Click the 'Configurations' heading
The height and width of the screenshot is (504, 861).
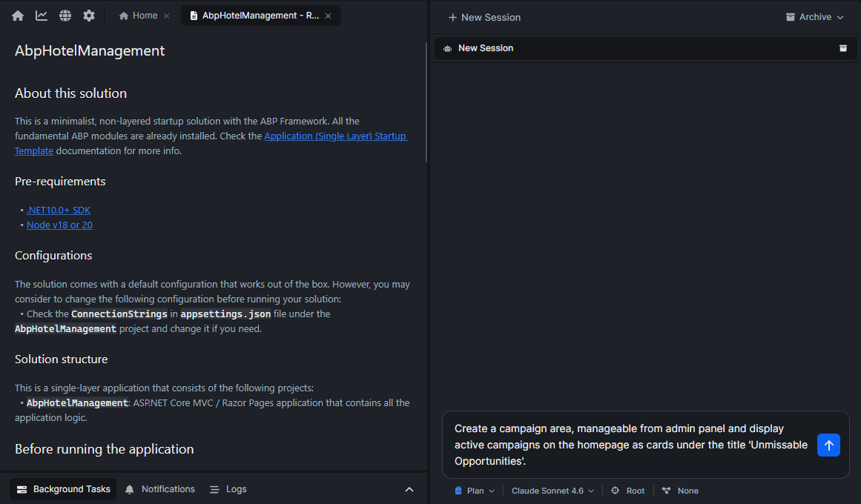[x=53, y=255]
